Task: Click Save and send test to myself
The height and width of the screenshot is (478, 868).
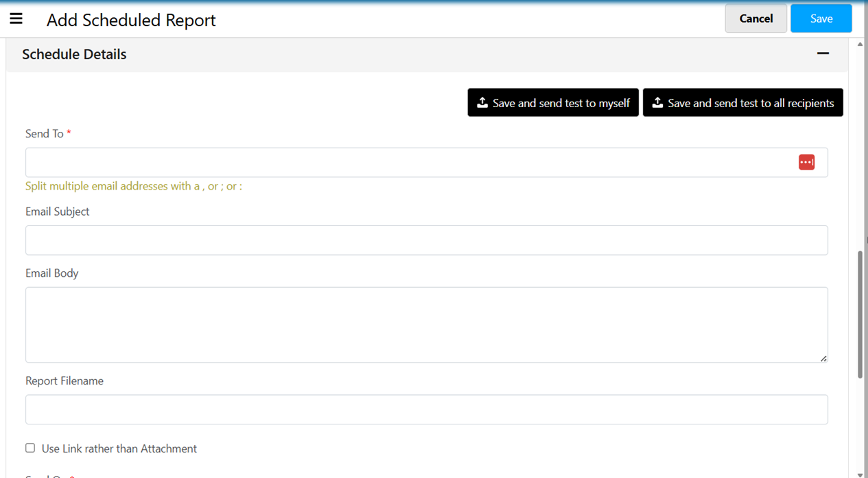Action: point(553,102)
